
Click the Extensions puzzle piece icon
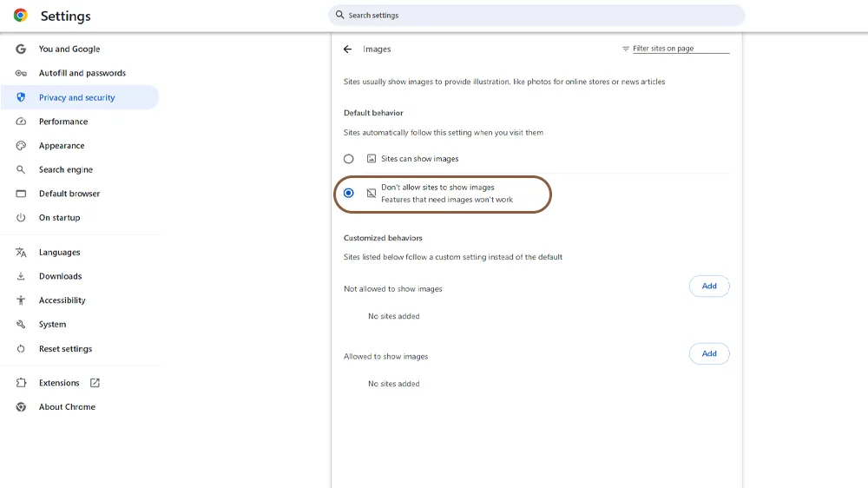[x=21, y=383]
